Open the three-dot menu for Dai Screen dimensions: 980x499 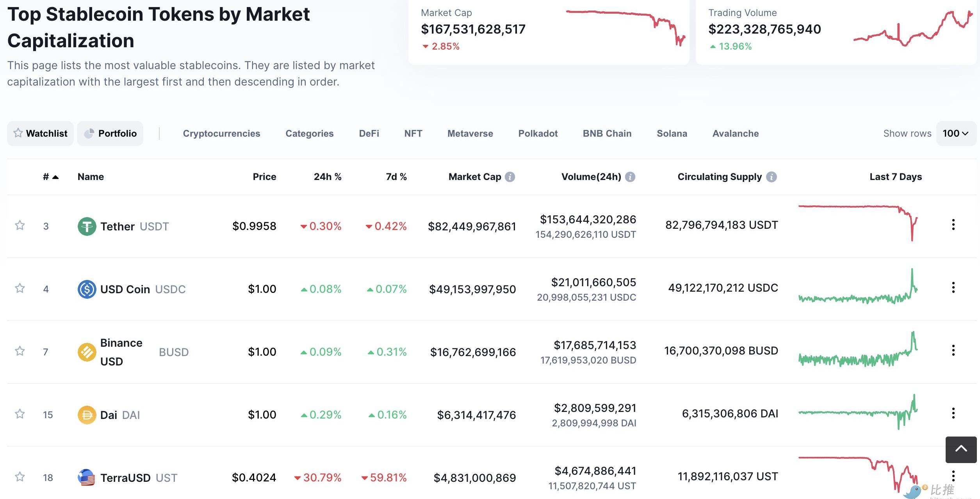click(953, 413)
